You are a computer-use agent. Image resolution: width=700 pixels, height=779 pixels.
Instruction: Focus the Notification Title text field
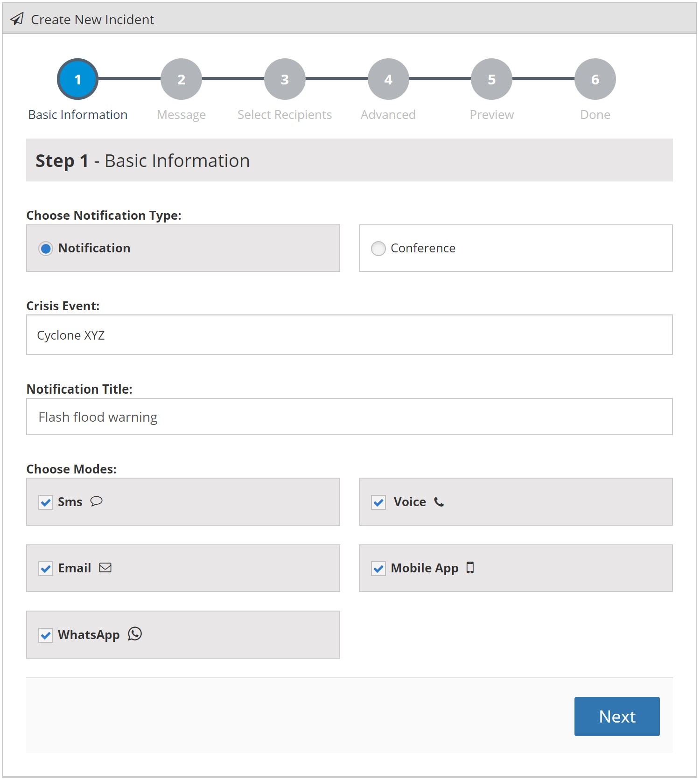pyautogui.click(x=349, y=417)
